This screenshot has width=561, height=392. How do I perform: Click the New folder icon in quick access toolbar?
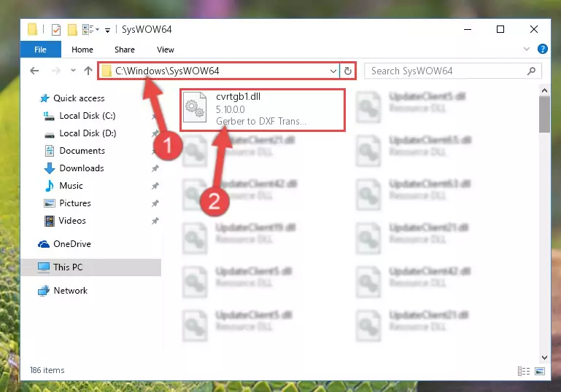[x=72, y=30]
